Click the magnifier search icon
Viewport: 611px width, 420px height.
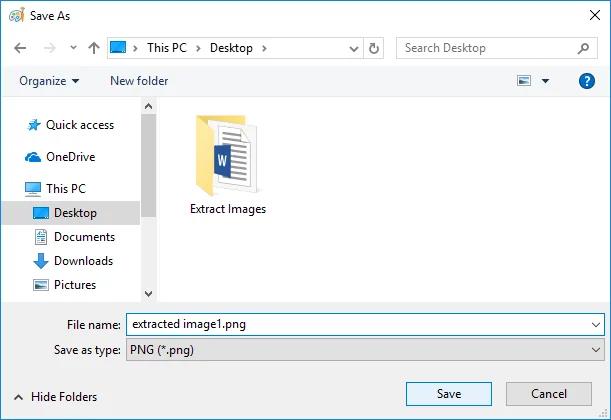pos(583,48)
